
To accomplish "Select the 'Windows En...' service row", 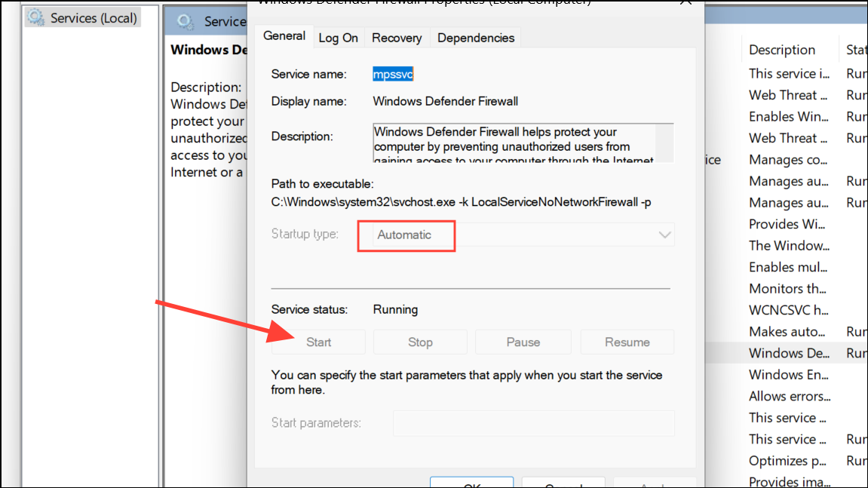I will [x=788, y=375].
